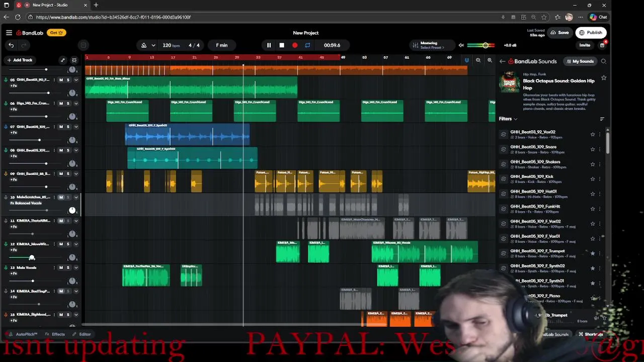Mute track 05 GHH_Beat01_90
The image size is (644, 362).
(x=61, y=80)
